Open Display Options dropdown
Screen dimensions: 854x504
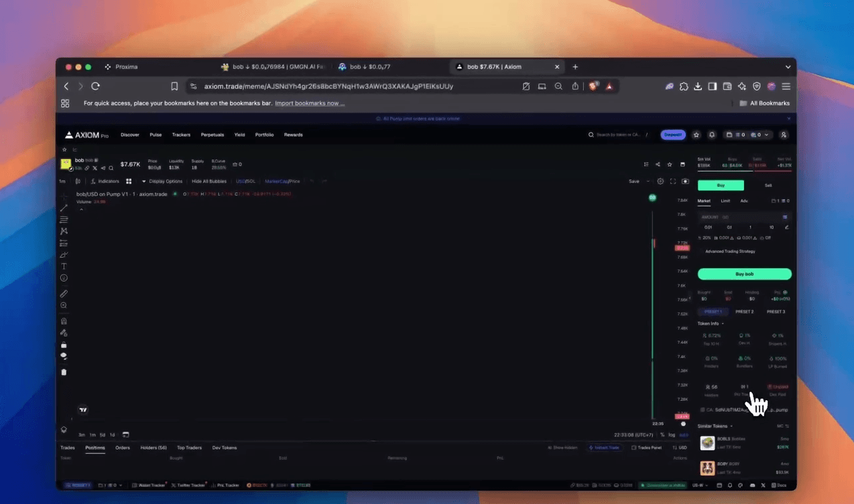[x=162, y=181]
